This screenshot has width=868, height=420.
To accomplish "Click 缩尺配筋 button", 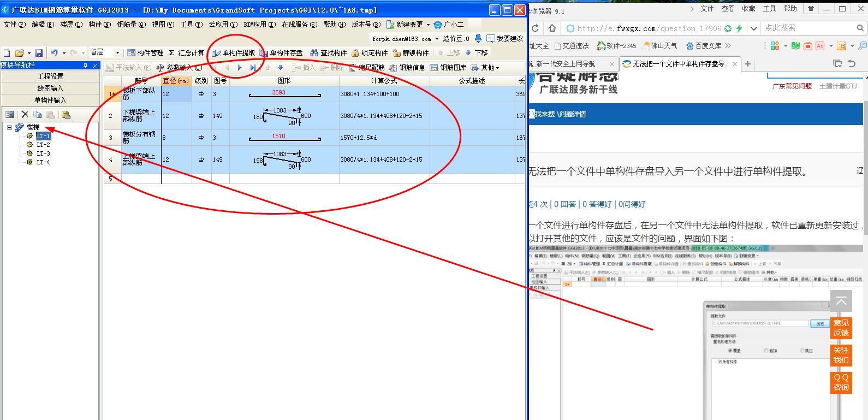I will tap(367, 68).
